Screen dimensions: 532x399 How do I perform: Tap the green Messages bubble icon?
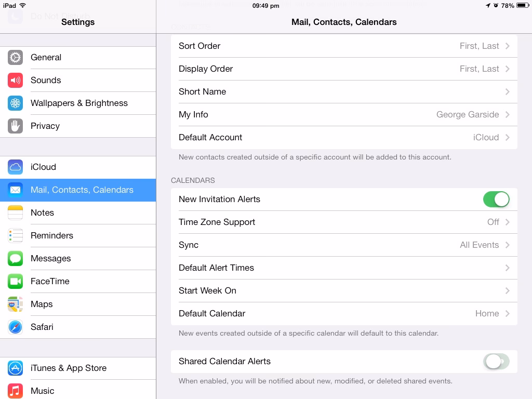15,259
